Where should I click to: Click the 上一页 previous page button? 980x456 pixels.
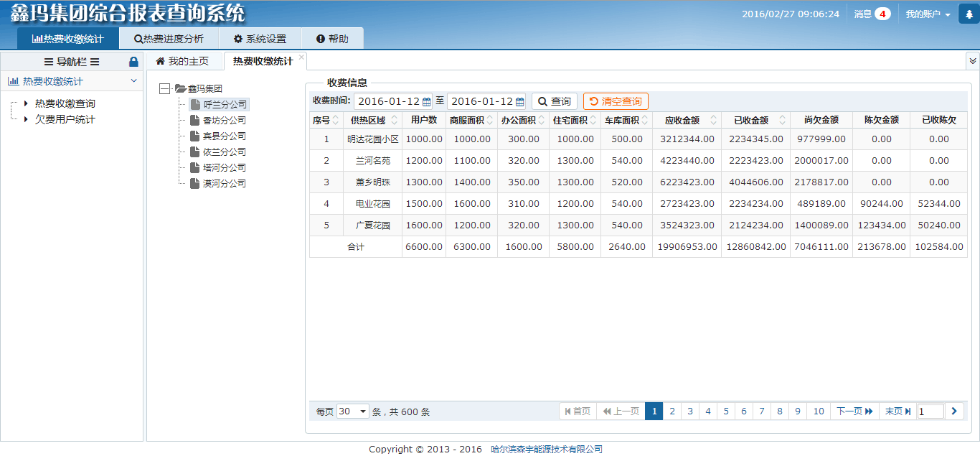[x=621, y=411]
